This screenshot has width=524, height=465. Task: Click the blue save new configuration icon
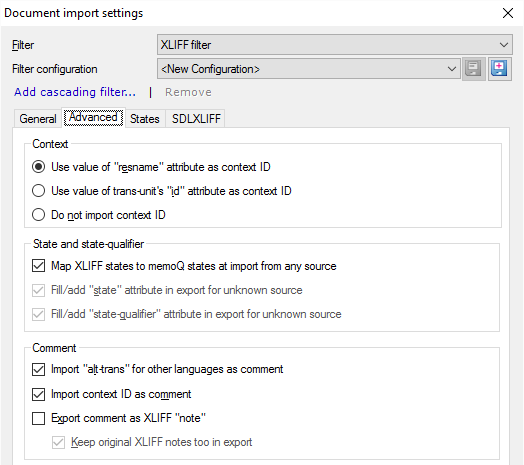(x=499, y=69)
